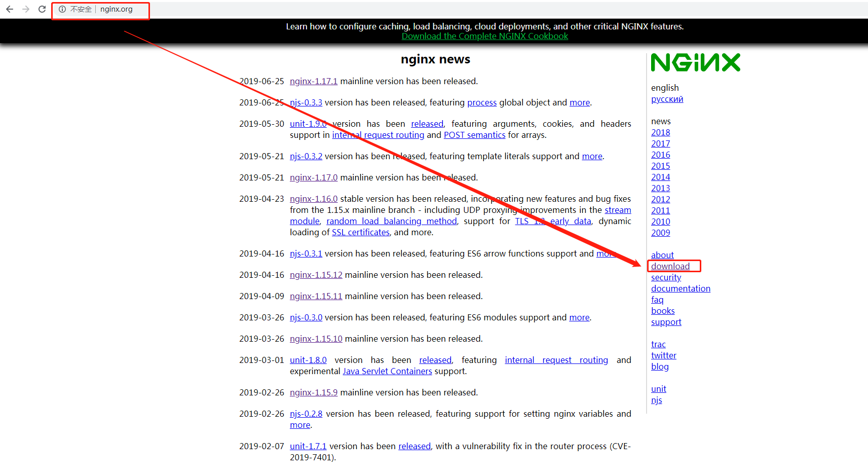Click the NGINX logo
The width and height of the screenshot is (868, 475).
pyautogui.click(x=695, y=62)
